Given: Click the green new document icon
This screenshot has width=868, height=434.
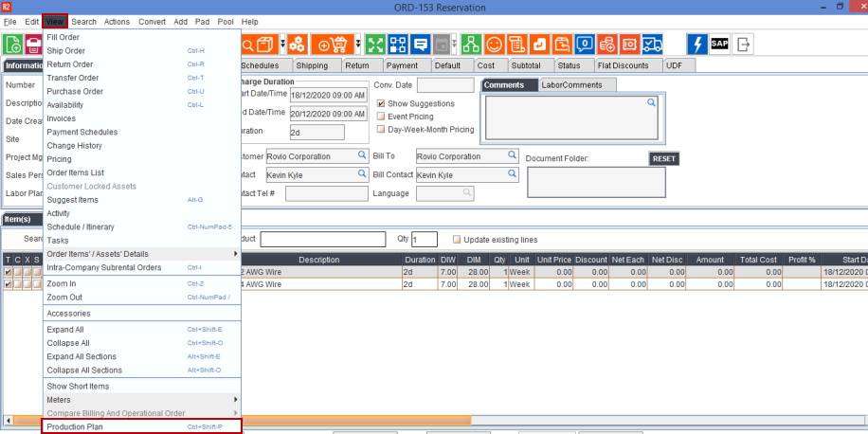Looking at the screenshot, I should (14, 45).
